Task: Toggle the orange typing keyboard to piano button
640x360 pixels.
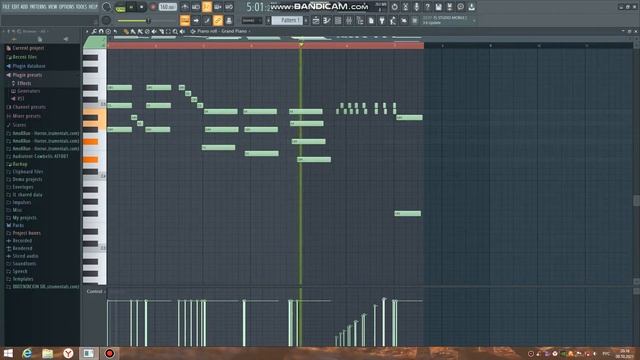Action: pos(184,20)
